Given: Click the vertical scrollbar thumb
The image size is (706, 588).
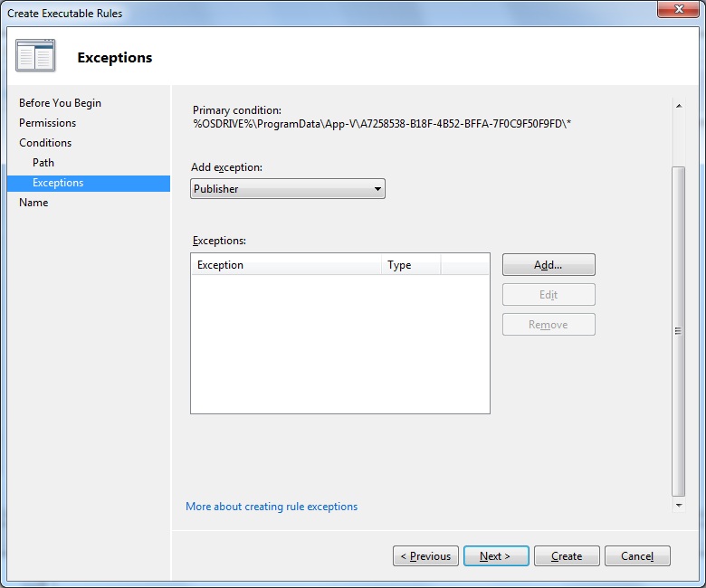Looking at the screenshot, I should 679,330.
